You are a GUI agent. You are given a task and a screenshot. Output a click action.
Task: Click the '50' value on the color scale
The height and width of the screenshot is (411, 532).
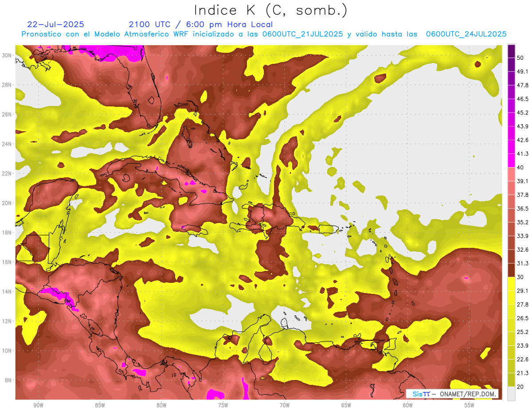point(520,58)
